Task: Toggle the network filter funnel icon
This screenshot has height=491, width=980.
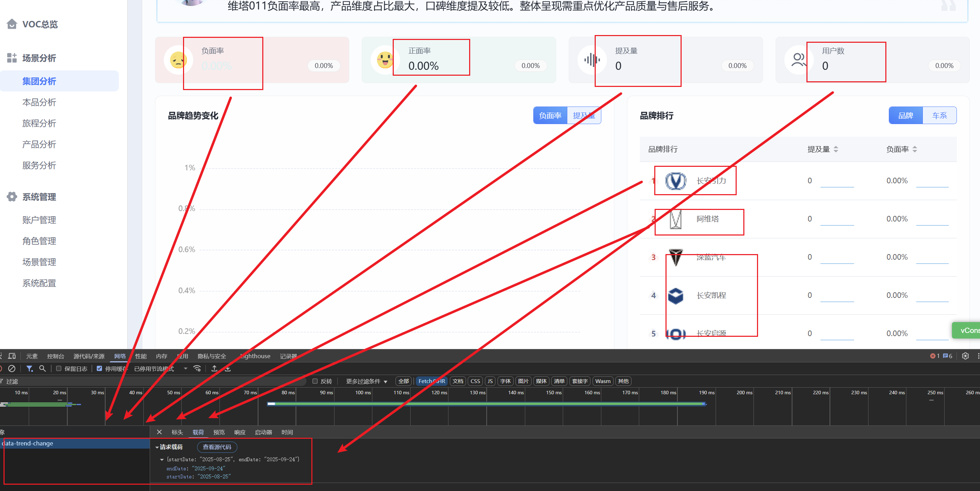Action: 29,369
